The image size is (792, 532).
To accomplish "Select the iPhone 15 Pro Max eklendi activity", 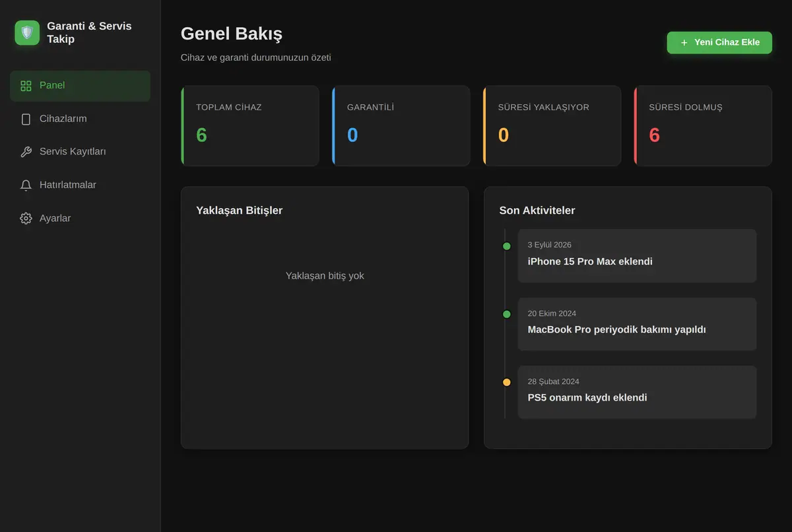I will (637, 256).
